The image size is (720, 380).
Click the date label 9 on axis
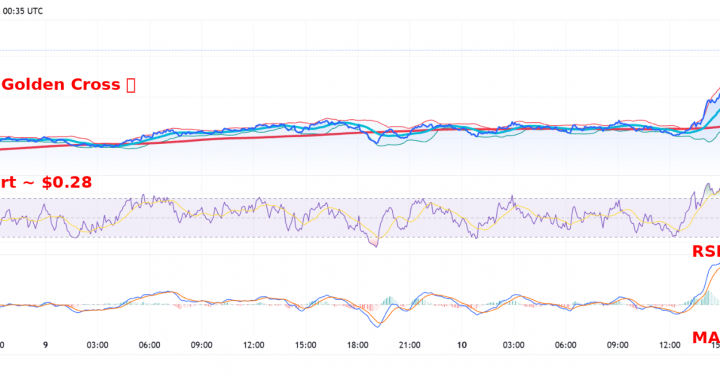point(45,345)
